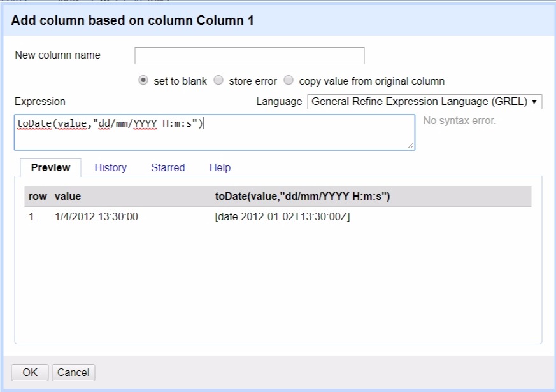Click the 'Expression' label
The image size is (556, 392).
coord(39,102)
